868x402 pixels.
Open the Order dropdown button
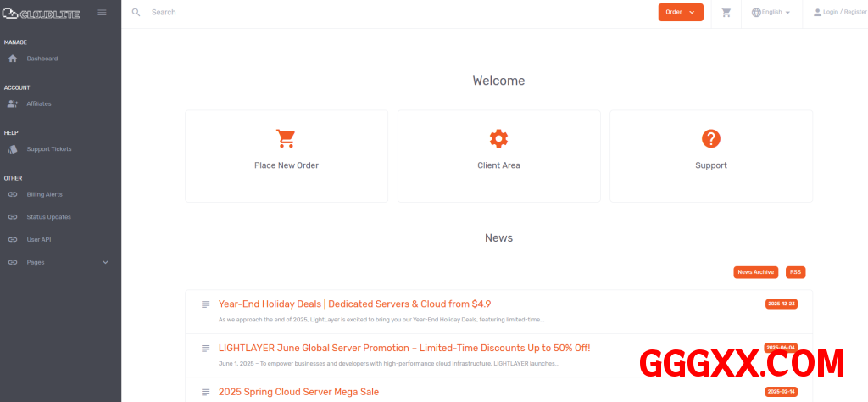680,13
